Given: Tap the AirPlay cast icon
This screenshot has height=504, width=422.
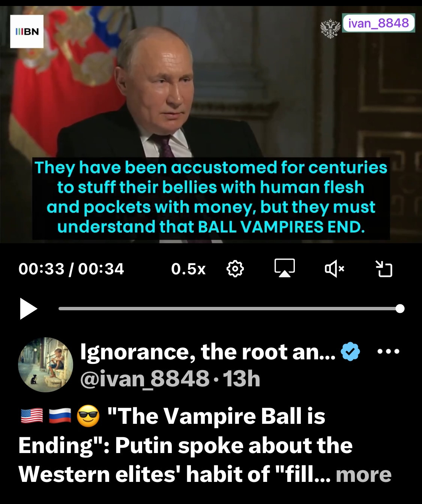Looking at the screenshot, I should (285, 268).
